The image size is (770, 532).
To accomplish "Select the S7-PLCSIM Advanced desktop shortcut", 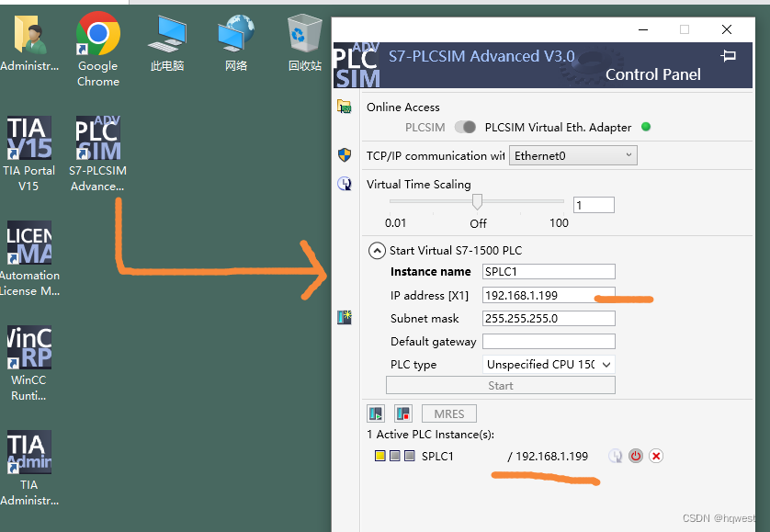I will click(x=97, y=153).
